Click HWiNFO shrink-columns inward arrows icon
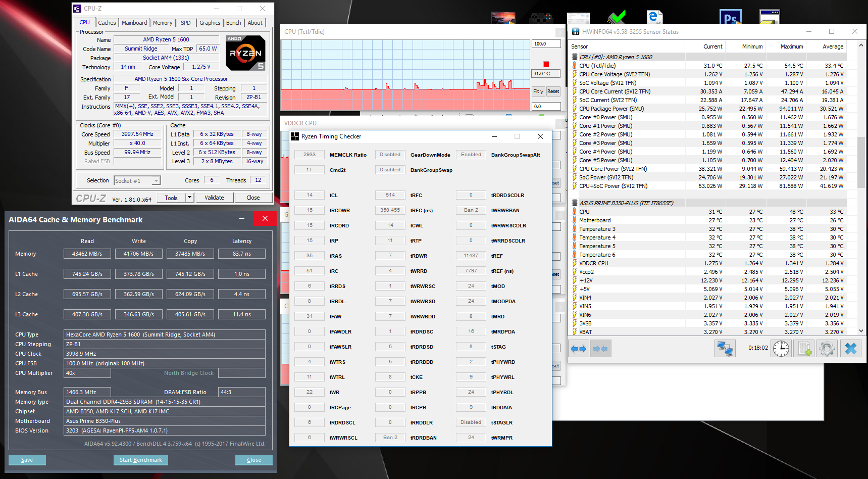The height and width of the screenshot is (479, 868). [x=600, y=349]
